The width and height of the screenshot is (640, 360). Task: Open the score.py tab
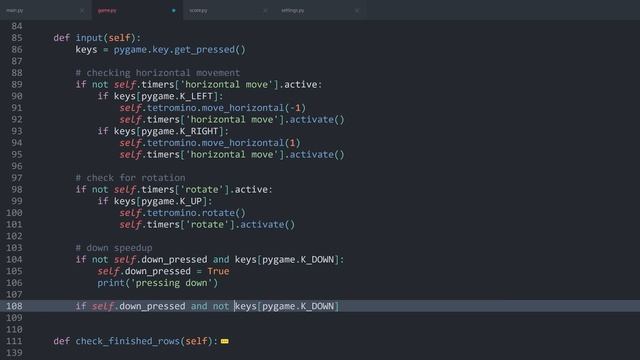198,10
